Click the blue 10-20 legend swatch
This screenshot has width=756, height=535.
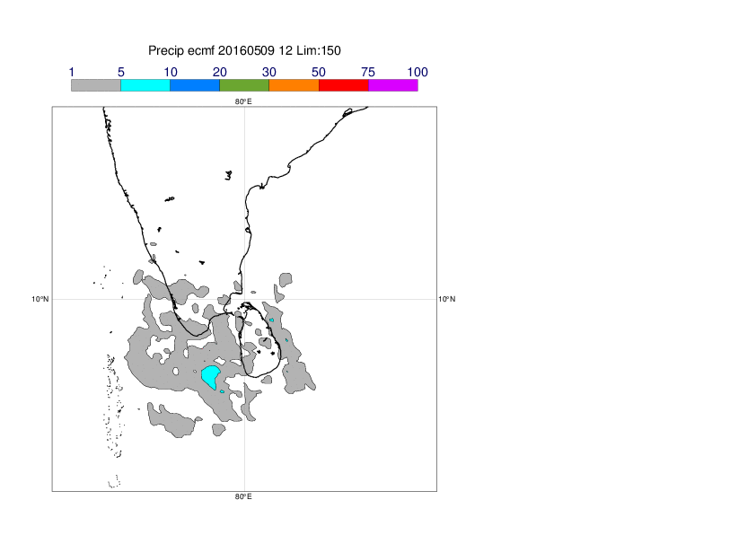click(195, 85)
